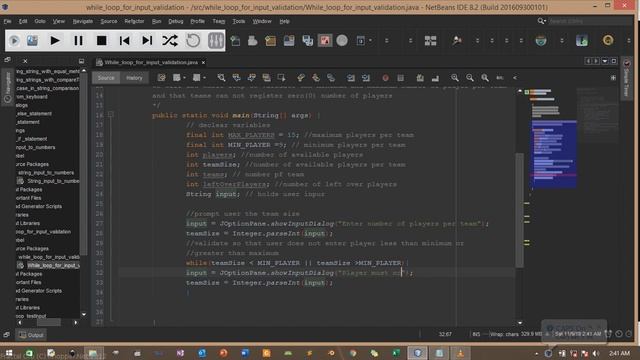
Task: Close the While_loop_for_input_validation.java tab
Action: pyautogui.click(x=203, y=62)
